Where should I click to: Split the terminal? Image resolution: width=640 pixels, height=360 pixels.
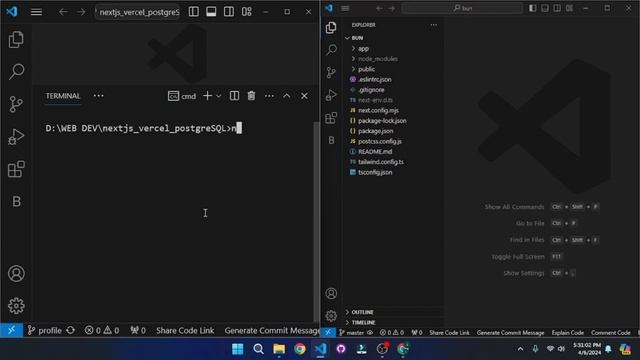point(234,96)
